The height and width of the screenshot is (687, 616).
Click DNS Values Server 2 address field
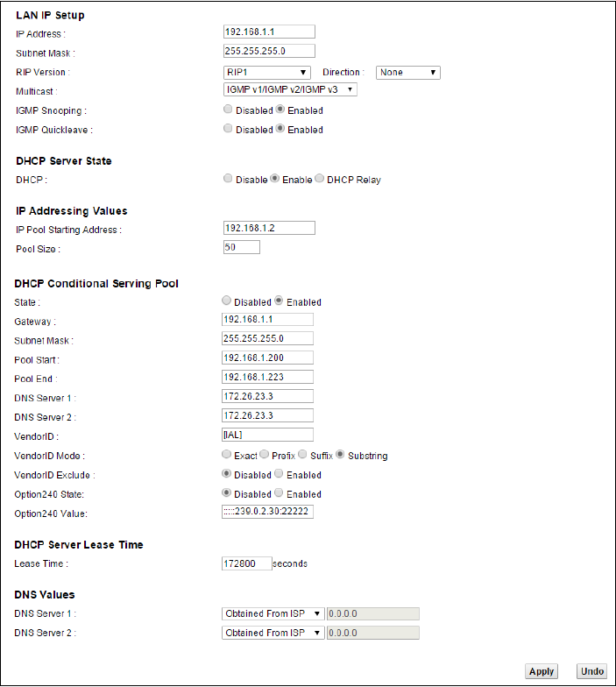[373, 633]
